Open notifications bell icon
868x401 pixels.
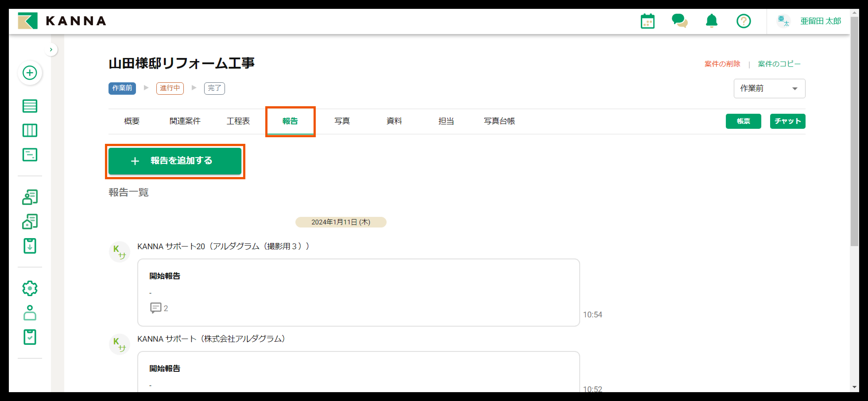(711, 21)
